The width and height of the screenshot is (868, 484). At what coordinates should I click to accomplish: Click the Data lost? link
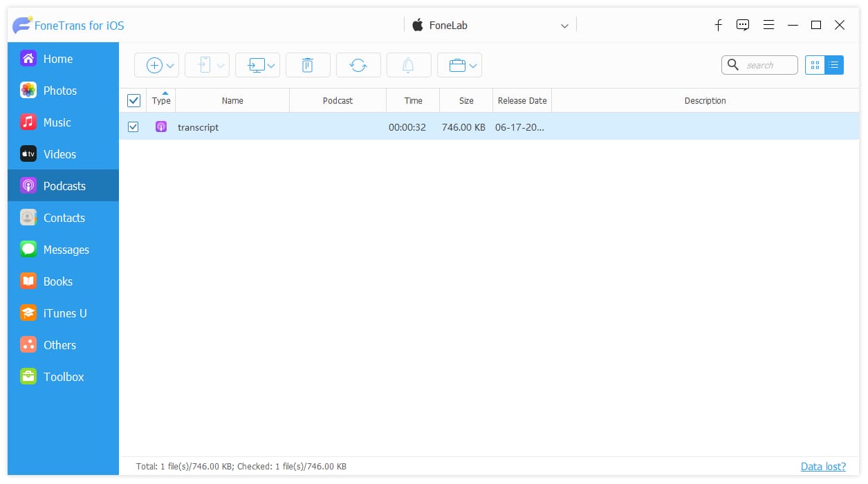click(x=823, y=466)
